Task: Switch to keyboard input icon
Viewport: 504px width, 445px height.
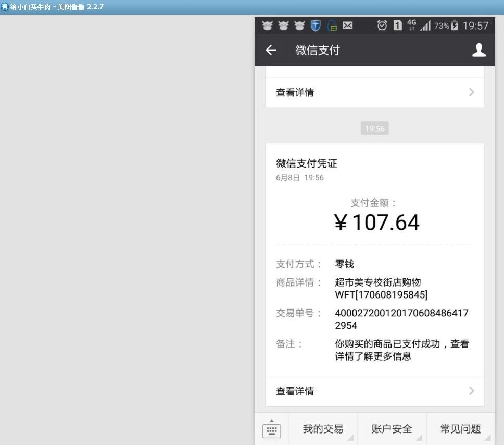Action: [x=272, y=429]
